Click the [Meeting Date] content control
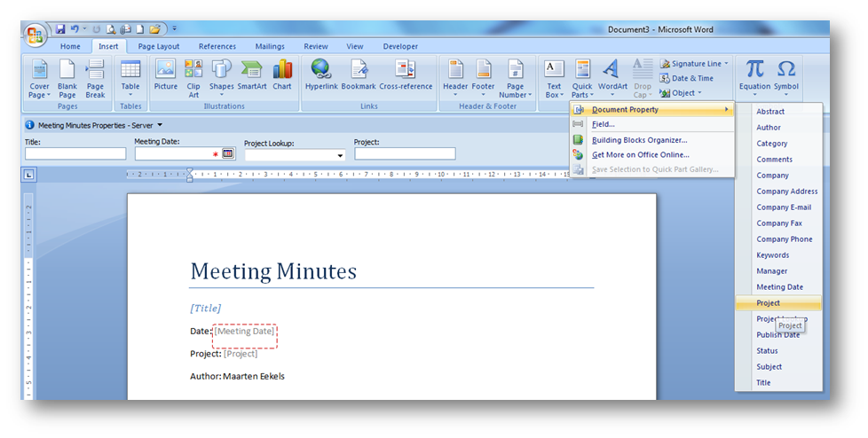 [x=244, y=332]
